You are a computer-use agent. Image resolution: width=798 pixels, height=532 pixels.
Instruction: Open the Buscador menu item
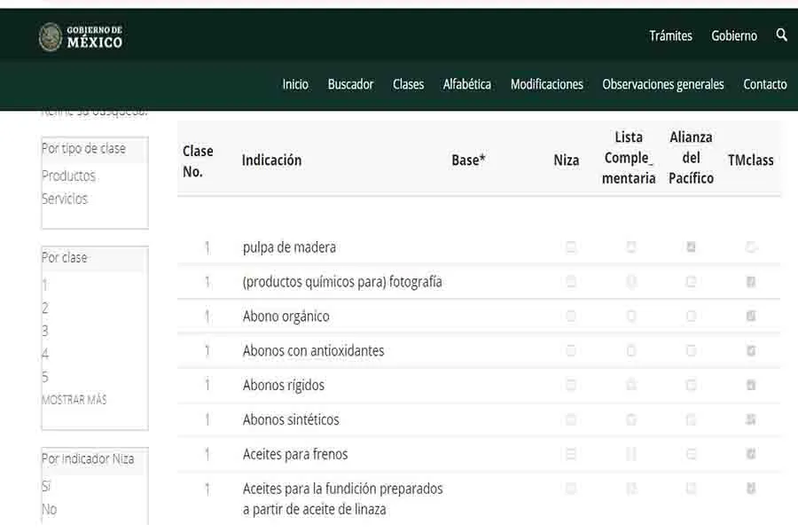click(x=350, y=84)
